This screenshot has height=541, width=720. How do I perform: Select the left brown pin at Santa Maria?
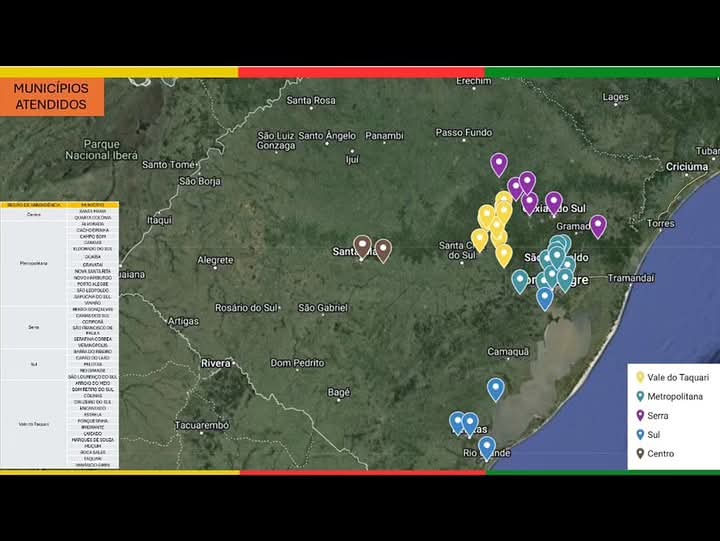point(362,245)
